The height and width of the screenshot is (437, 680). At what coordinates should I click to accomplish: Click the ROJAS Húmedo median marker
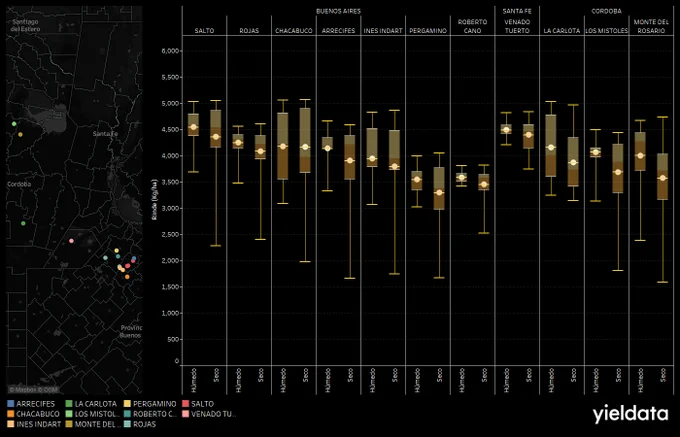click(x=238, y=143)
